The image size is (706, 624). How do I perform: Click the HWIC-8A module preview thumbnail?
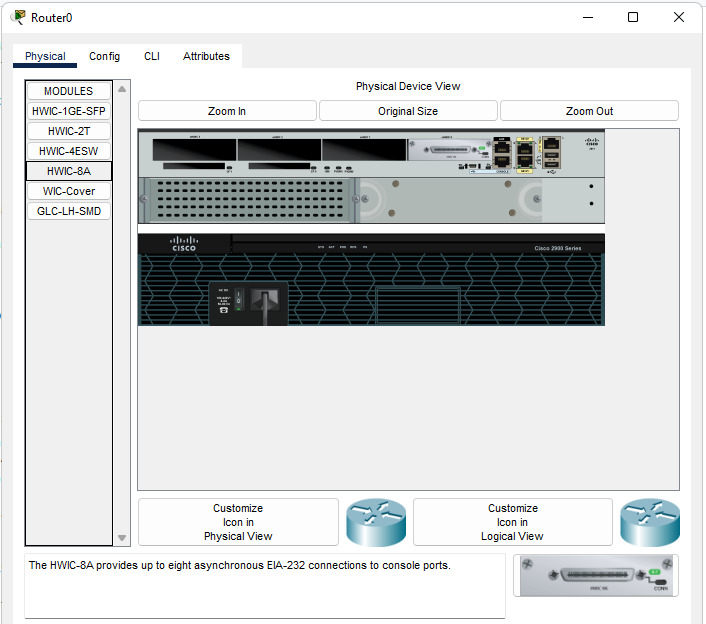595,575
